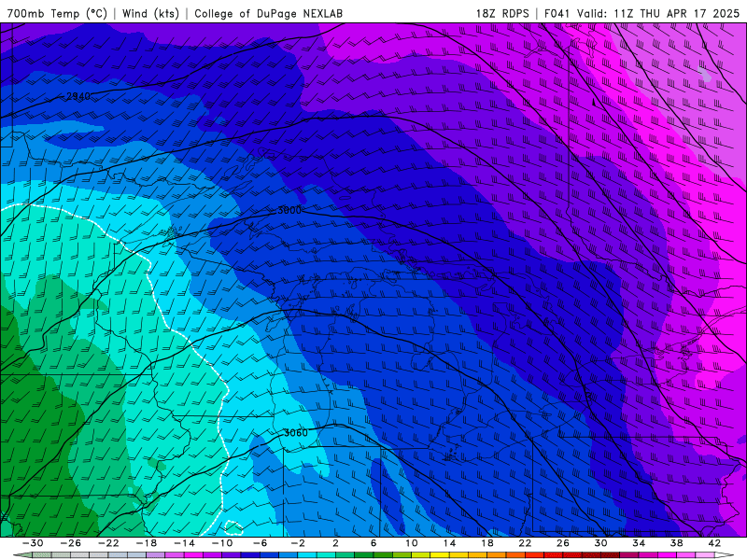Click the 26 colorbar tick label

563,543
